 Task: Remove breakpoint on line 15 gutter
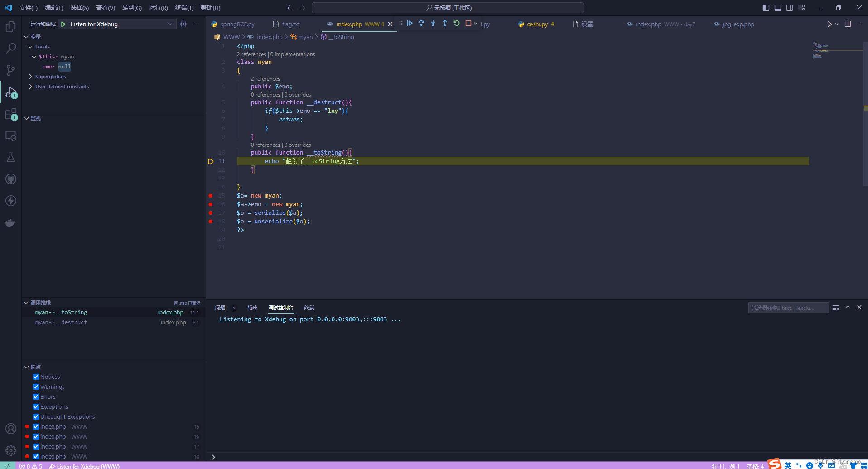(211, 196)
